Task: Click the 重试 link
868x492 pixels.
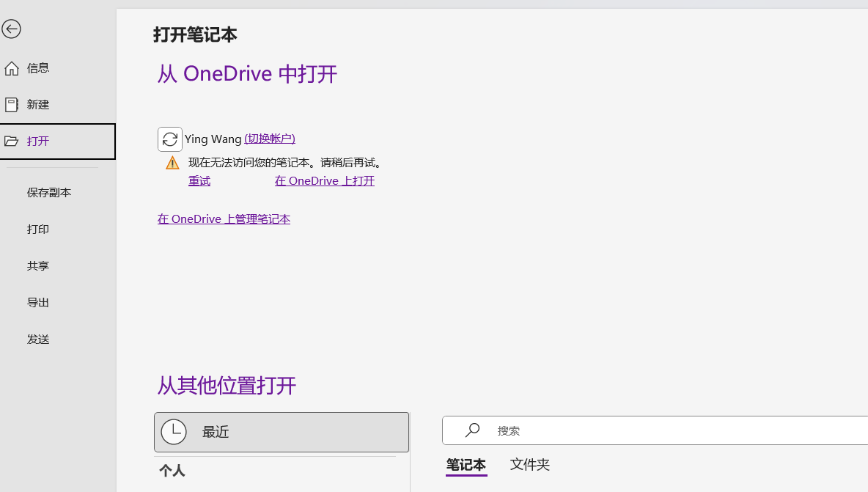Action: (x=199, y=181)
